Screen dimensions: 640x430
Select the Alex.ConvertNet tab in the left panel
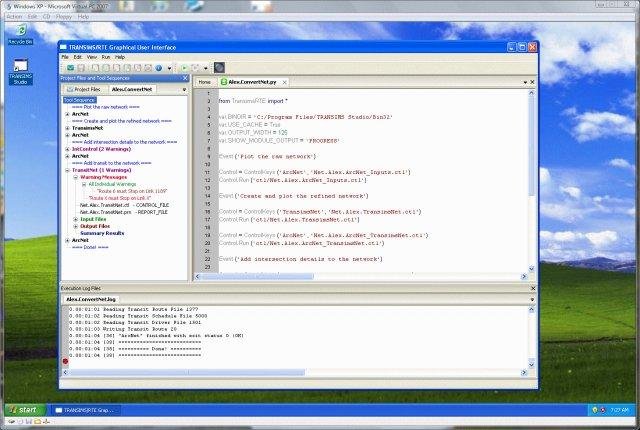tap(131, 89)
